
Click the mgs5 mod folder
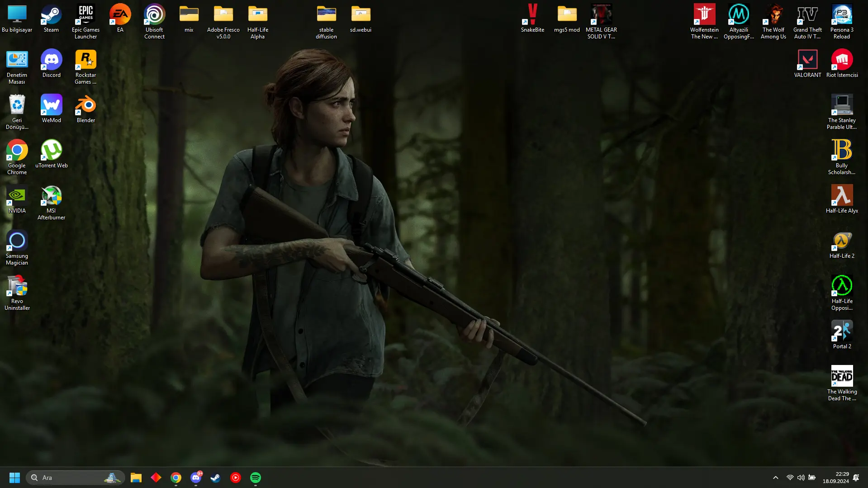[x=567, y=19]
